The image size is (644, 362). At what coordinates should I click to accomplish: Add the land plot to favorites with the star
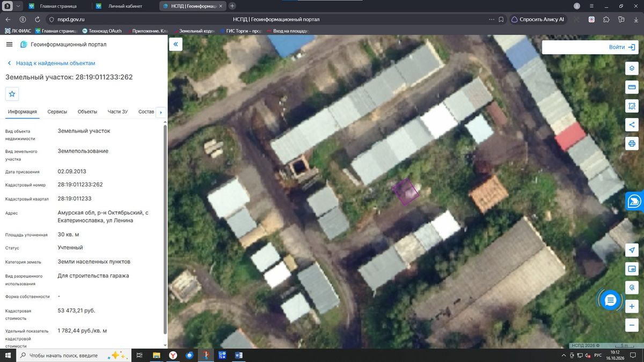click(x=12, y=94)
